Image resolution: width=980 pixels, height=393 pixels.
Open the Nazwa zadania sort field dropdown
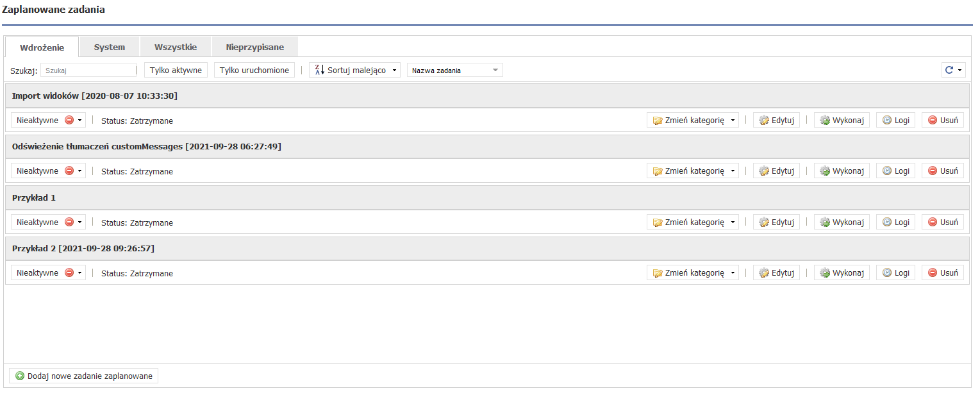[x=454, y=70]
